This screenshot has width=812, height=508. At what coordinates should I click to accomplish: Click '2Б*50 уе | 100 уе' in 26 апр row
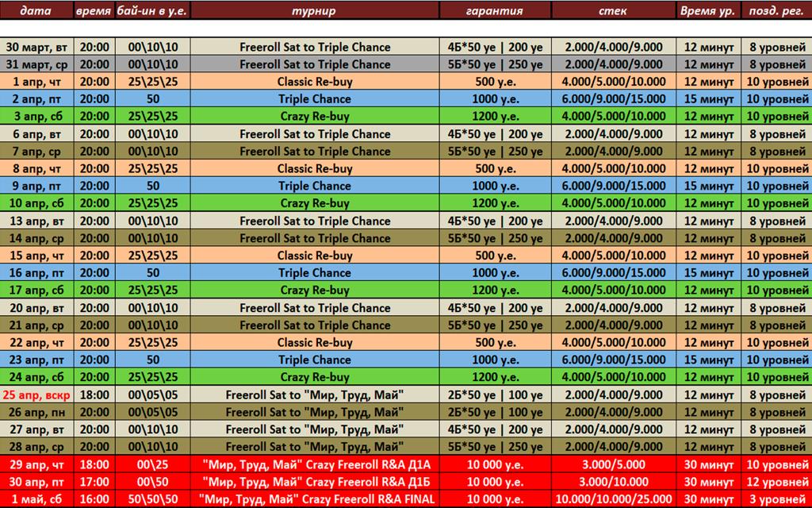click(x=495, y=412)
